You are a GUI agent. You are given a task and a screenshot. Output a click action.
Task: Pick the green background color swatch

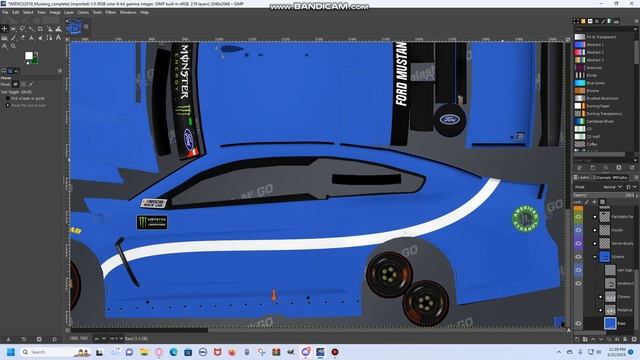click(x=35, y=60)
